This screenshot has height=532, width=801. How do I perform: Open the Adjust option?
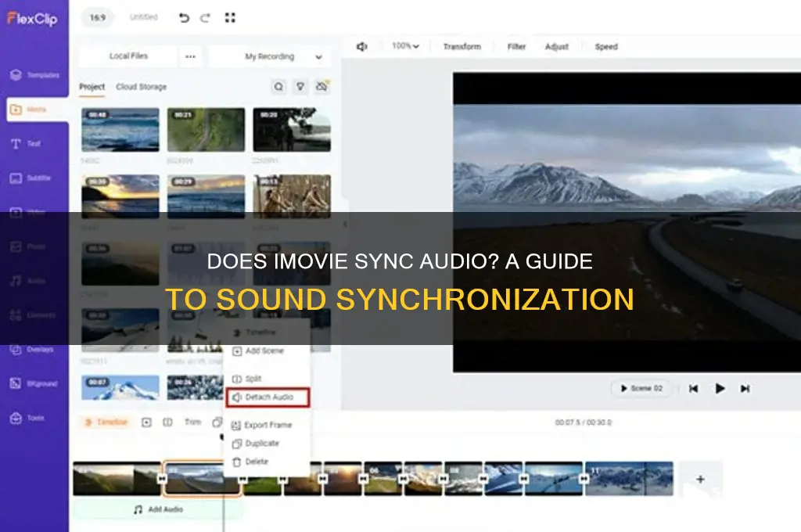pos(557,46)
